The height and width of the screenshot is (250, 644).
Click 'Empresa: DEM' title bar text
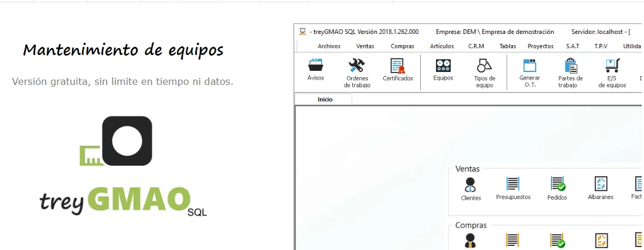click(495, 32)
